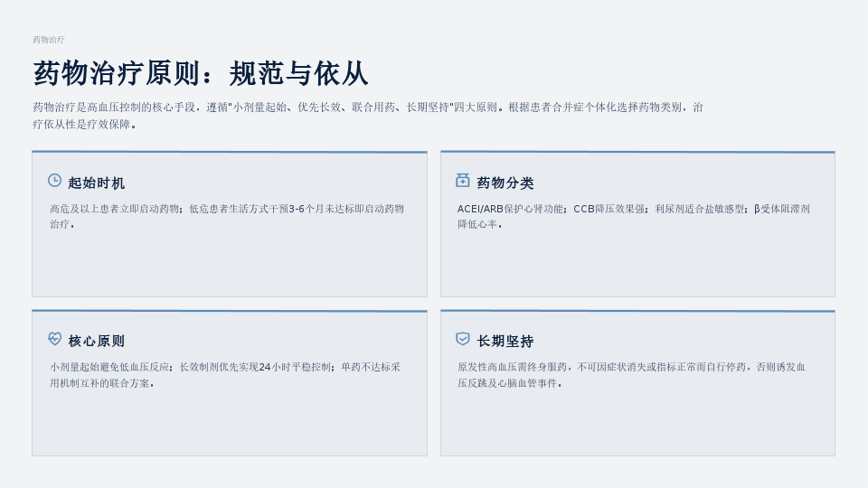Click the heartbeat icon beside 核心原则
Viewport: 868px width, 488px height.
[x=55, y=339]
